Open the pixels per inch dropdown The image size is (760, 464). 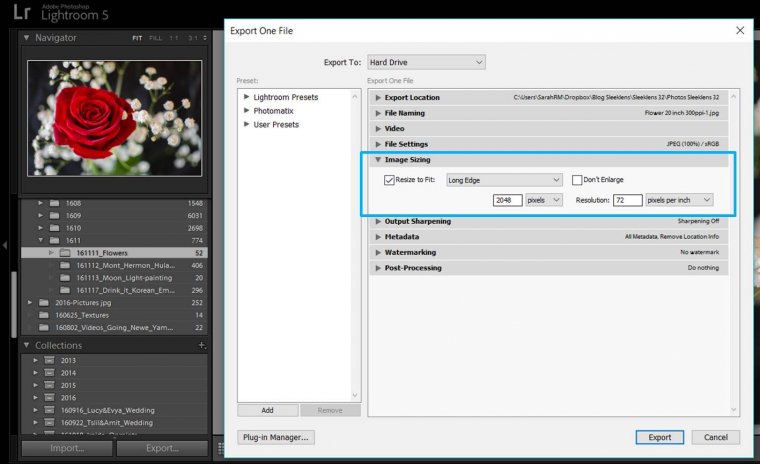[x=679, y=200]
